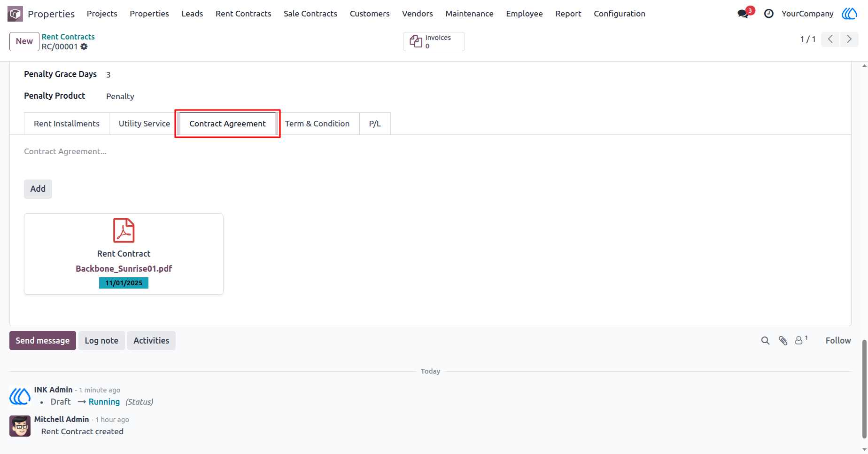
Task: Click the 1 / 1 pager counter
Action: (x=808, y=39)
